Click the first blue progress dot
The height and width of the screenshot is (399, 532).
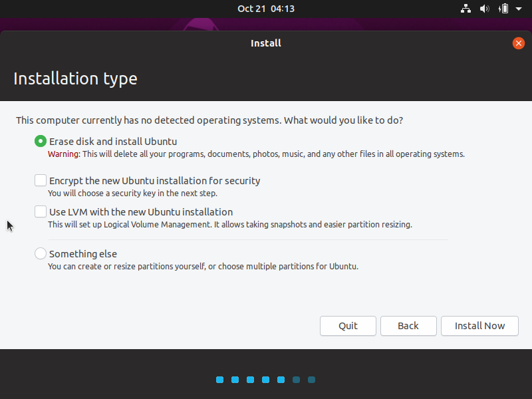tap(220, 380)
